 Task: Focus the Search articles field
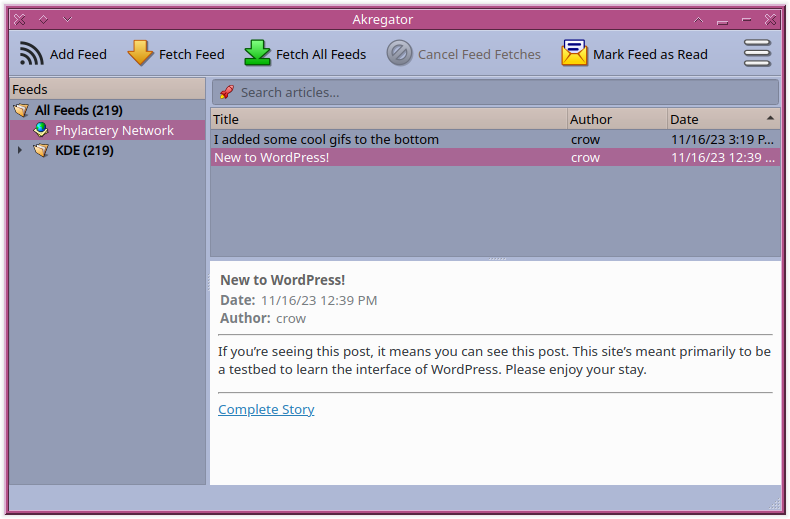tap(496, 92)
